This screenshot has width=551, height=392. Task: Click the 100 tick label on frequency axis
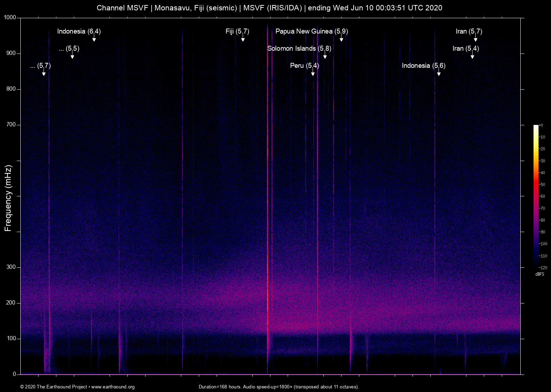tap(11, 338)
